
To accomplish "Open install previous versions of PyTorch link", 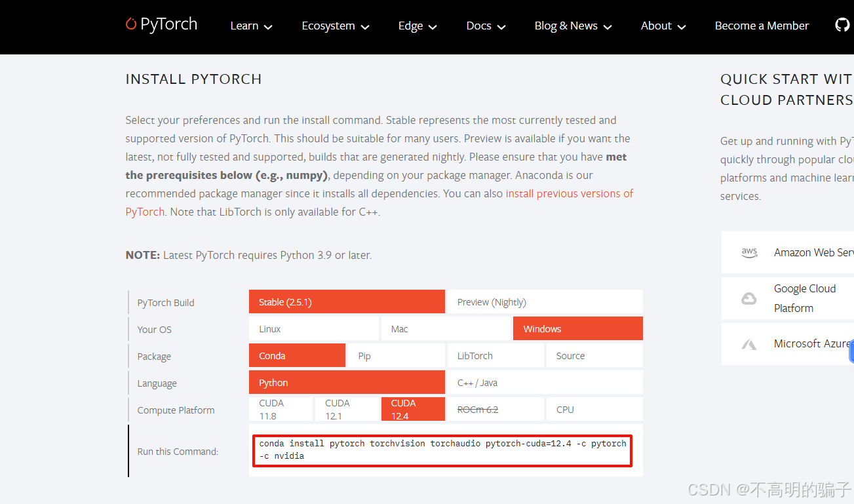I will click(570, 193).
